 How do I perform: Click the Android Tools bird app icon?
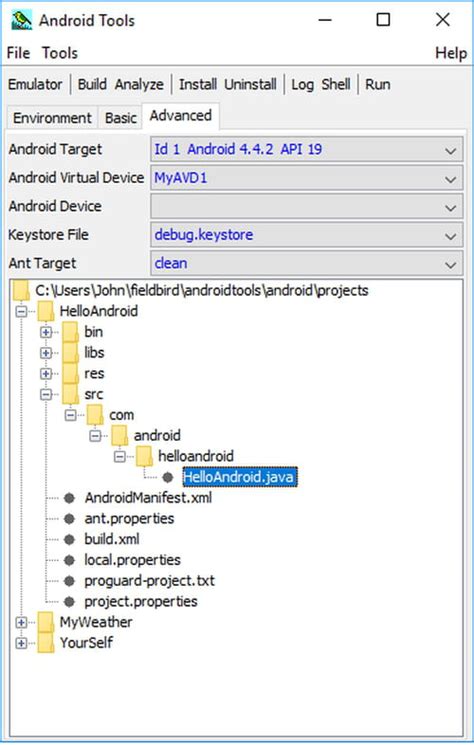click(x=21, y=20)
